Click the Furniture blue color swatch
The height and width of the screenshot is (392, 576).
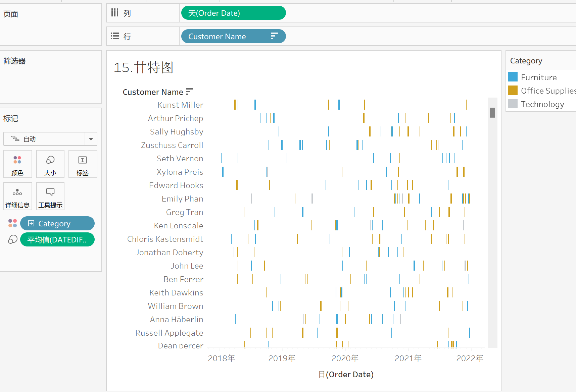pos(513,77)
